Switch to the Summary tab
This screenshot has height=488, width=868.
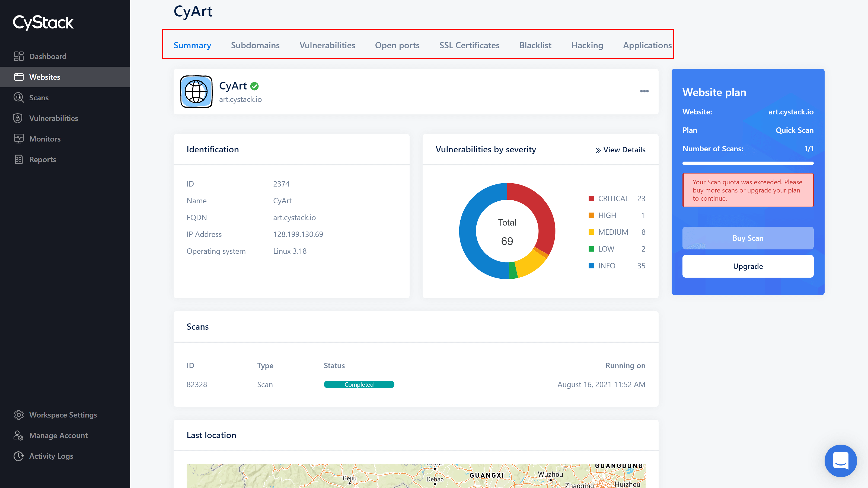[192, 45]
